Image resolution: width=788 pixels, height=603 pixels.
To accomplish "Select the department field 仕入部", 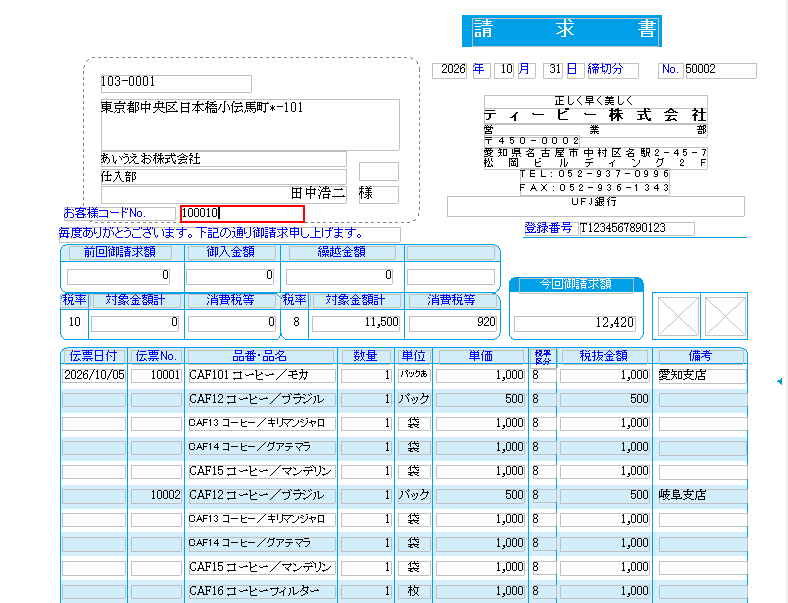I will 223,176.
